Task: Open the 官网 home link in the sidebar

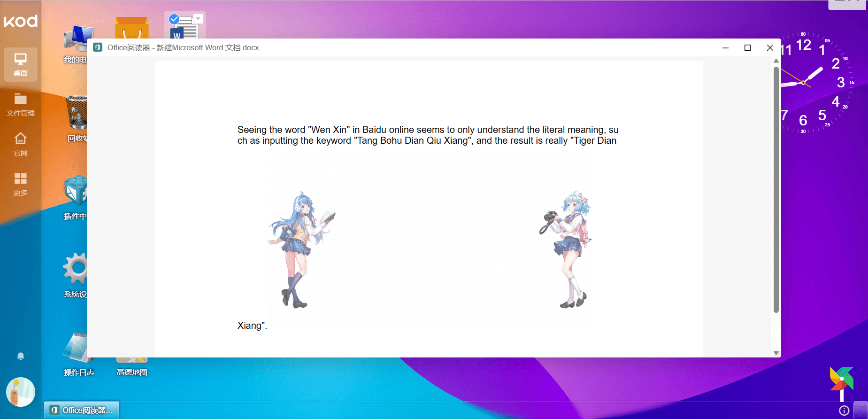Action: [x=21, y=144]
